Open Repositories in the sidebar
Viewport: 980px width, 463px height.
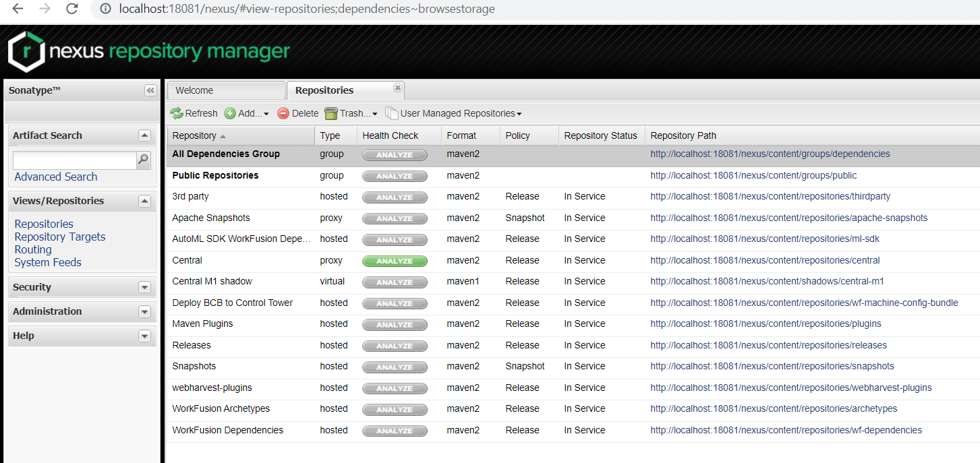(44, 224)
